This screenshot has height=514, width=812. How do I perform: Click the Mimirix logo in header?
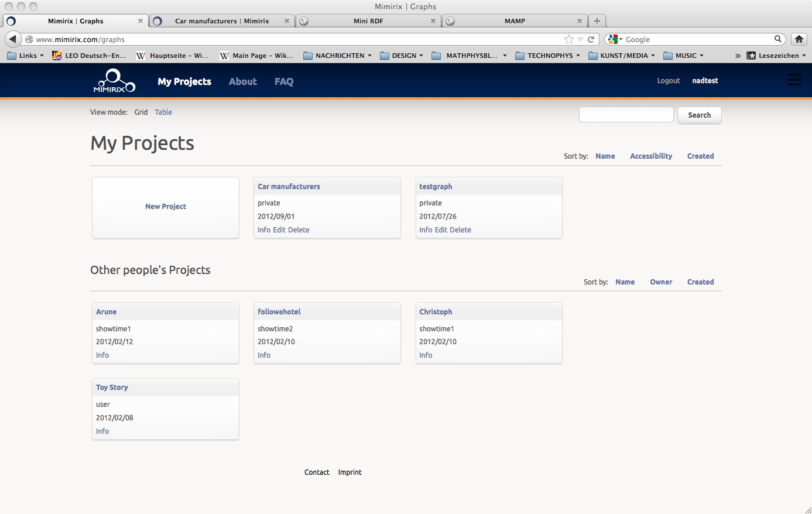114,81
